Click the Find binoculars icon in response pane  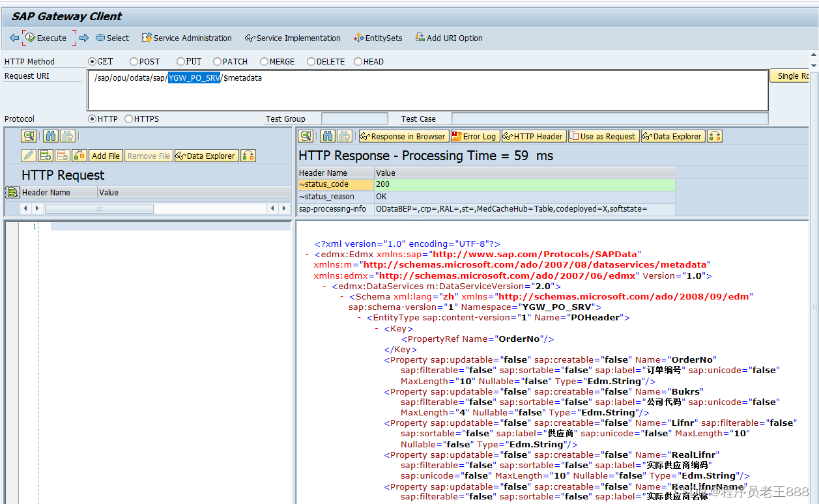(x=328, y=136)
